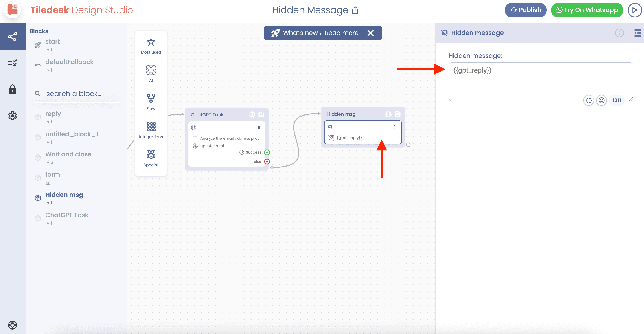Click the Blocks heading
The width and height of the screenshot is (644, 334).
[x=39, y=31]
